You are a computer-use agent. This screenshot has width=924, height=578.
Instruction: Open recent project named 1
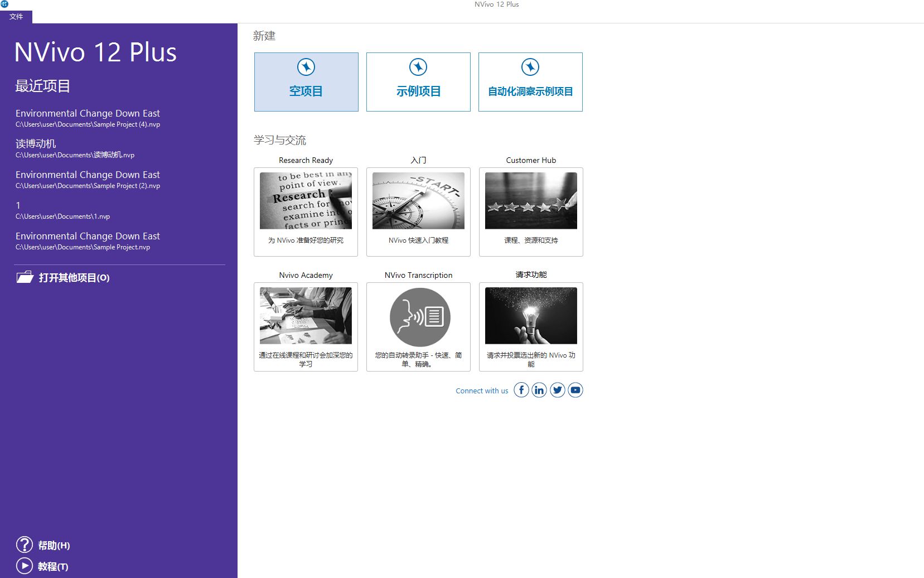pos(62,210)
